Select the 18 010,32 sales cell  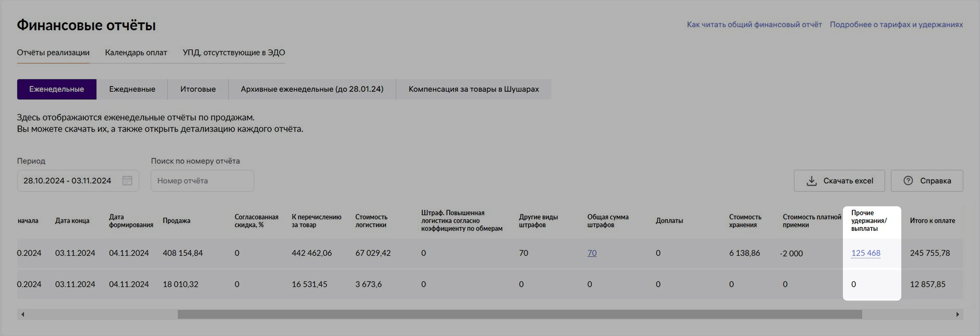pos(180,284)
